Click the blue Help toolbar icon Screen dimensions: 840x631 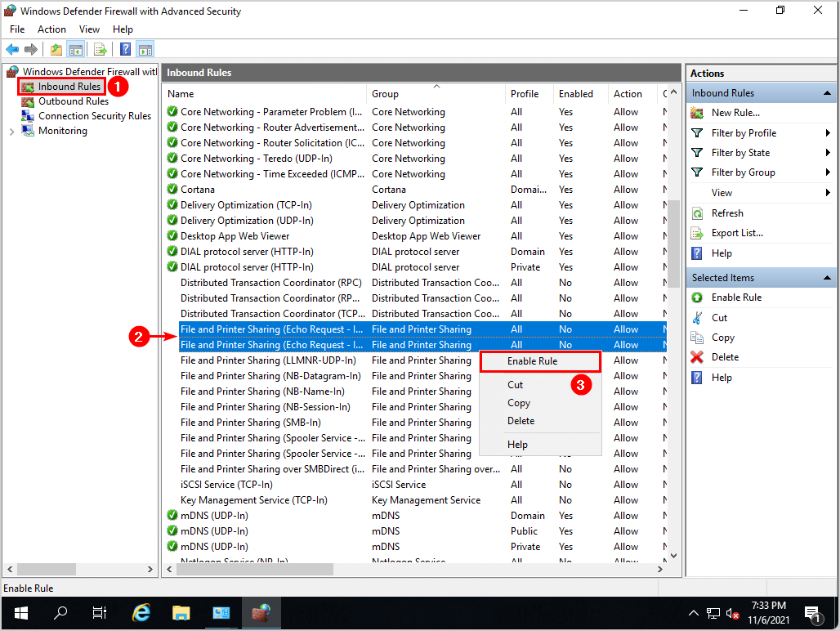click(x=125, y=50)
